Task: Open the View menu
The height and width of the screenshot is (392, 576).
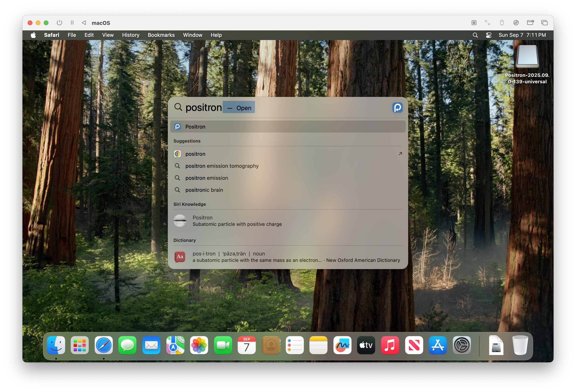Action: 108,35
